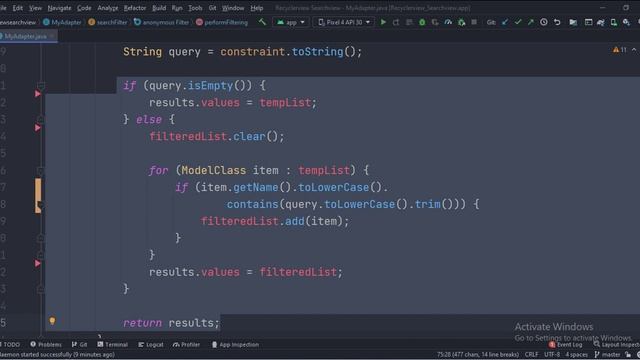The image size is (640, 360).
Task: Click fold marker at for loop closing brace
Action: coord(41,255)
